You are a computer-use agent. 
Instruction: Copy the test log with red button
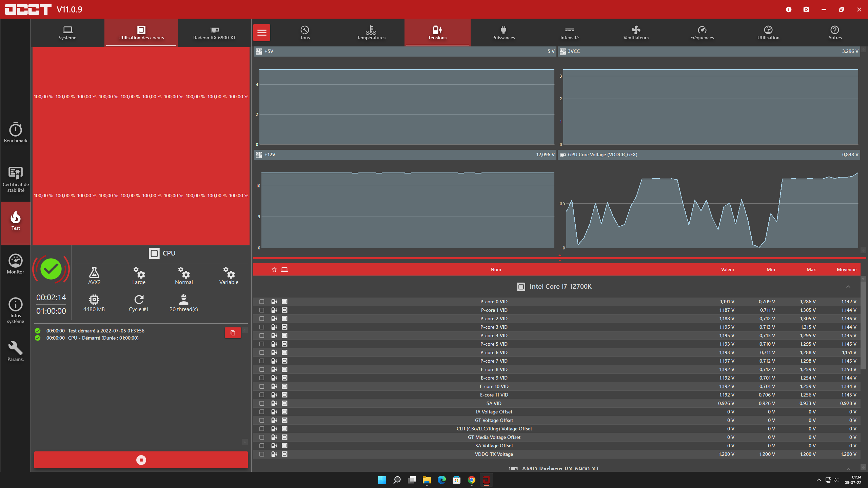(x=233, y=333)
